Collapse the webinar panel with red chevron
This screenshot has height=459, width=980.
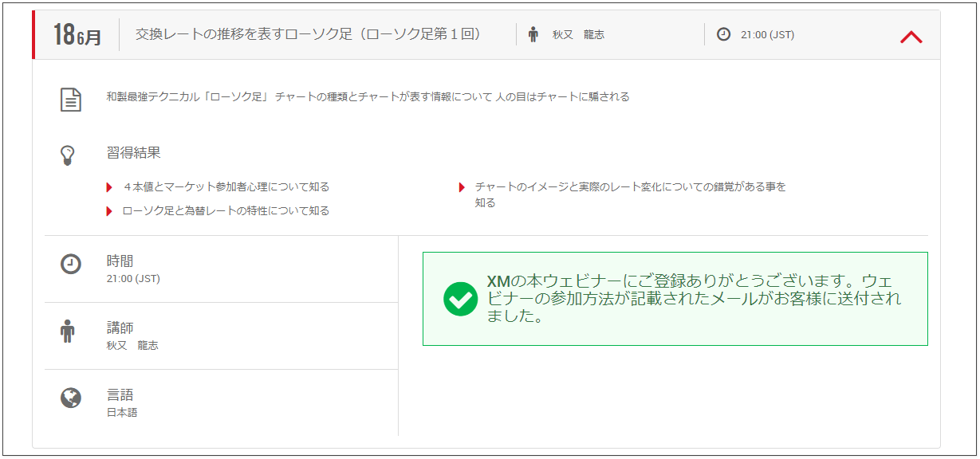point(911,37)
